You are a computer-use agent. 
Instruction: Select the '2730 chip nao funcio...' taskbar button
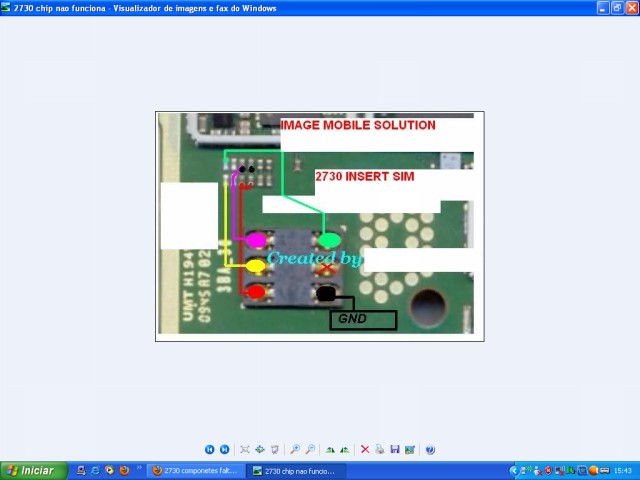[296, 471]
